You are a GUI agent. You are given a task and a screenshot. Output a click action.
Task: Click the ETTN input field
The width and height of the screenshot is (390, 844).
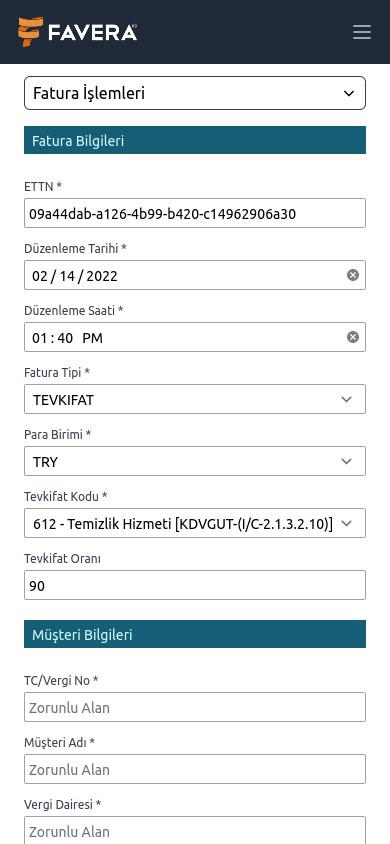(195, 213)
